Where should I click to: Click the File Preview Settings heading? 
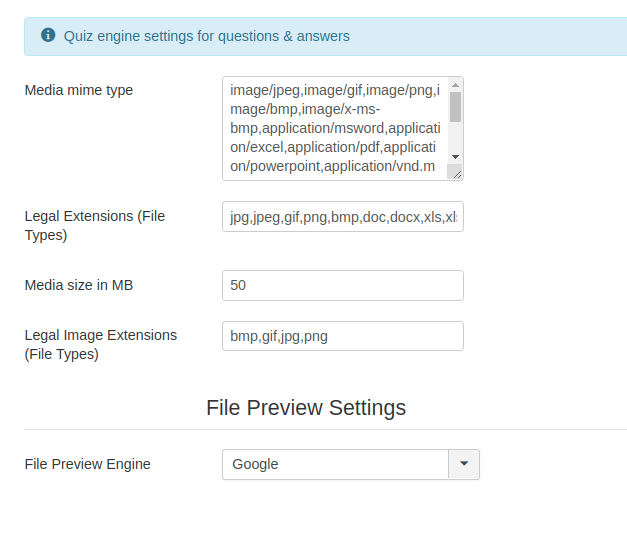(x=306, y=408)
